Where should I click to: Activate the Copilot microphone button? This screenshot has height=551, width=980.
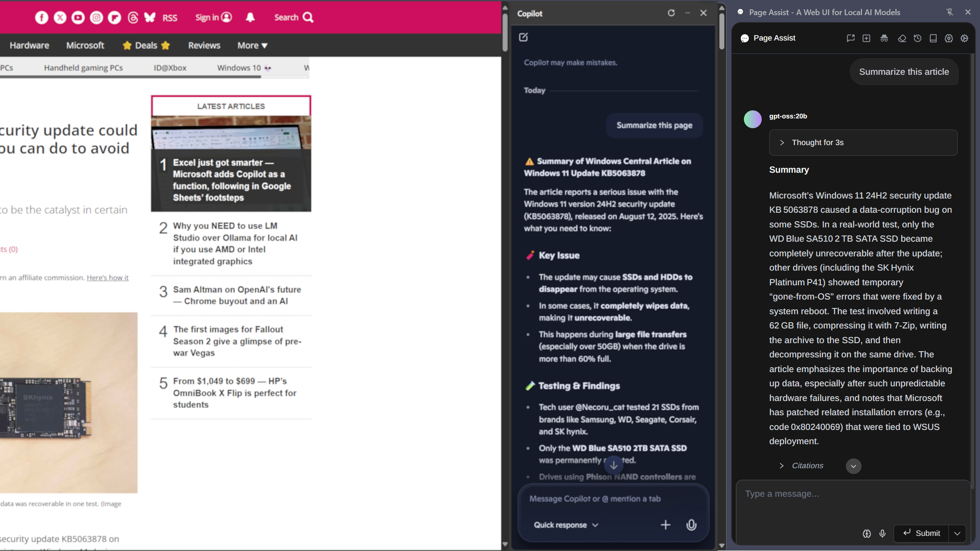691,525
